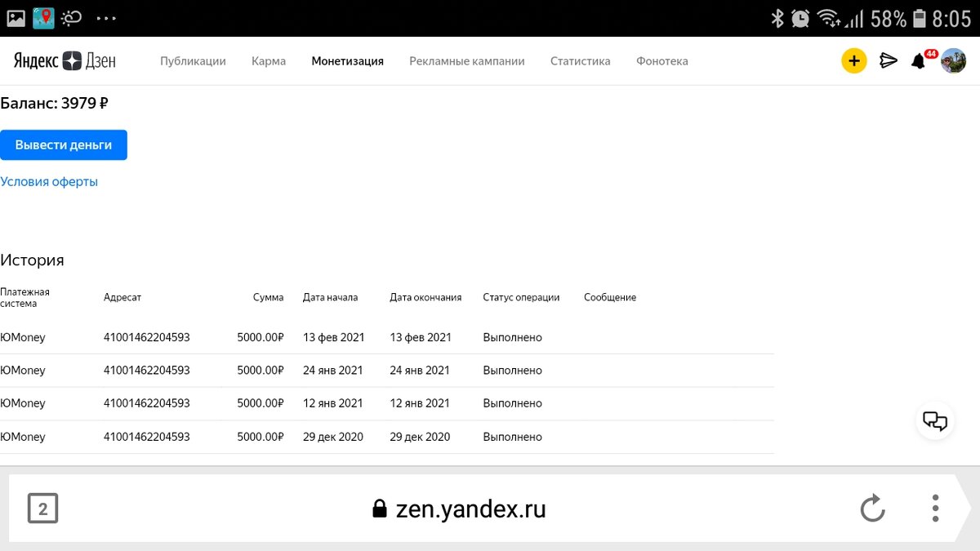Image resolution: width=980 pixels, height=551 pixels.
Task: Open the Условия оферты link
Action: click(x=49, y=182)
